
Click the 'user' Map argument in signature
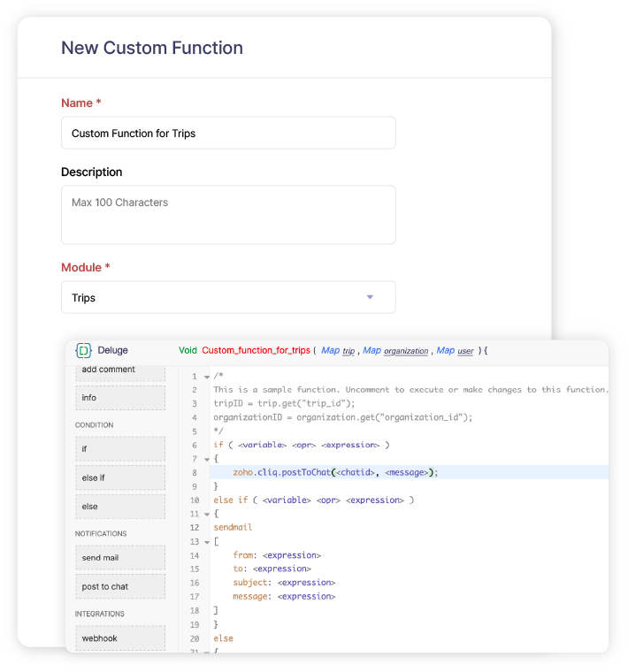(x=465, y=351)
